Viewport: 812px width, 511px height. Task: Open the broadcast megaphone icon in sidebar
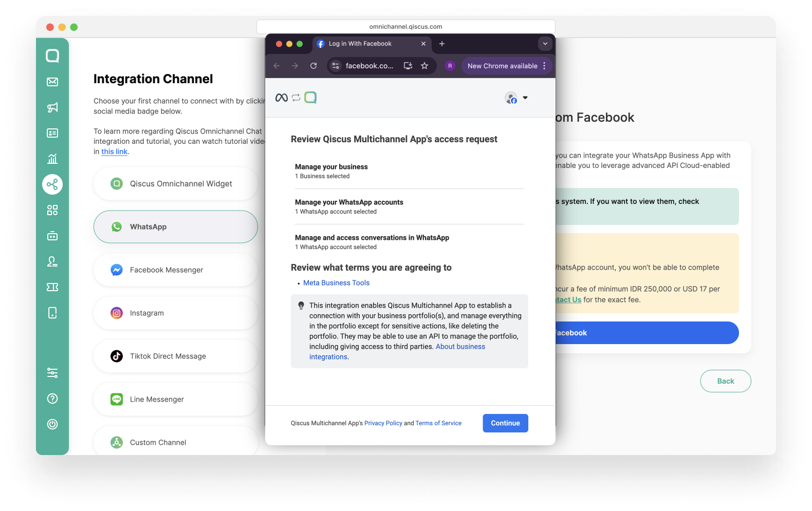point(52,107)
